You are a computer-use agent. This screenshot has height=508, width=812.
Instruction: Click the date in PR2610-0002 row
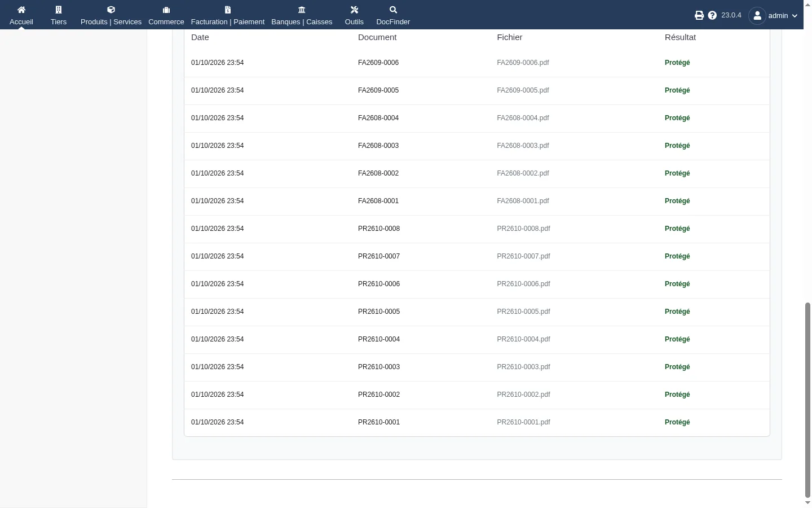coord(218,395)
